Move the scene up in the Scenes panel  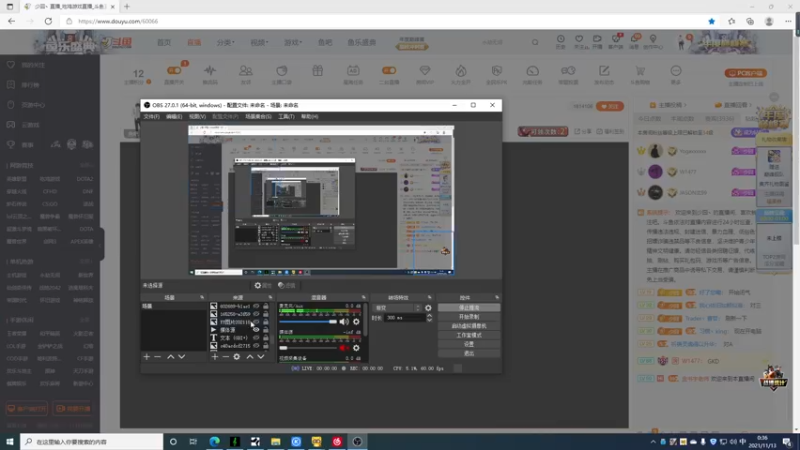(x=170, y=357)
